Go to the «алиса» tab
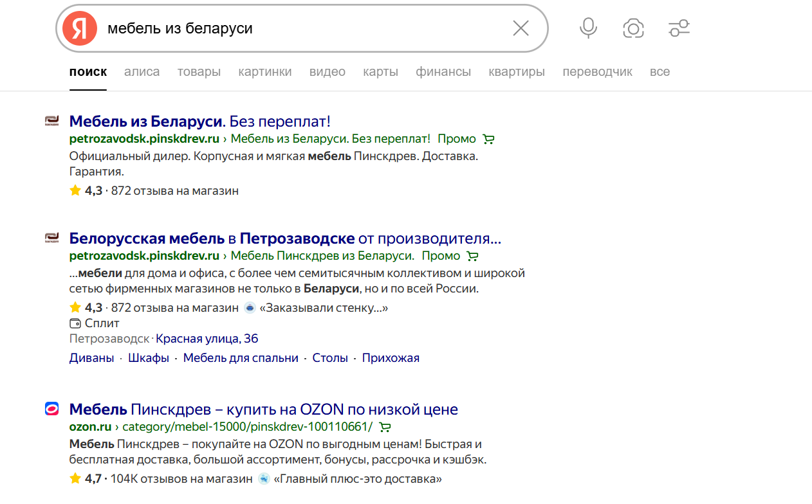The width and height of the screenshot is (812, 504). [x=142, y=72]
